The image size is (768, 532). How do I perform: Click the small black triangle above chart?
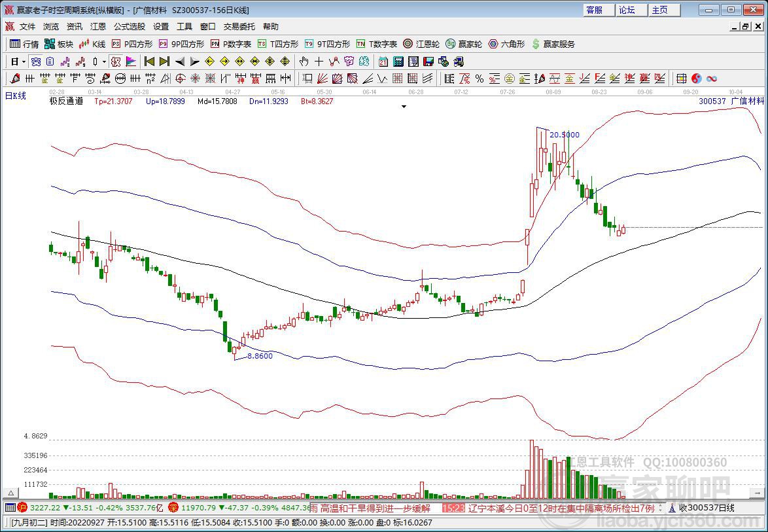click(x=404, y=106)
